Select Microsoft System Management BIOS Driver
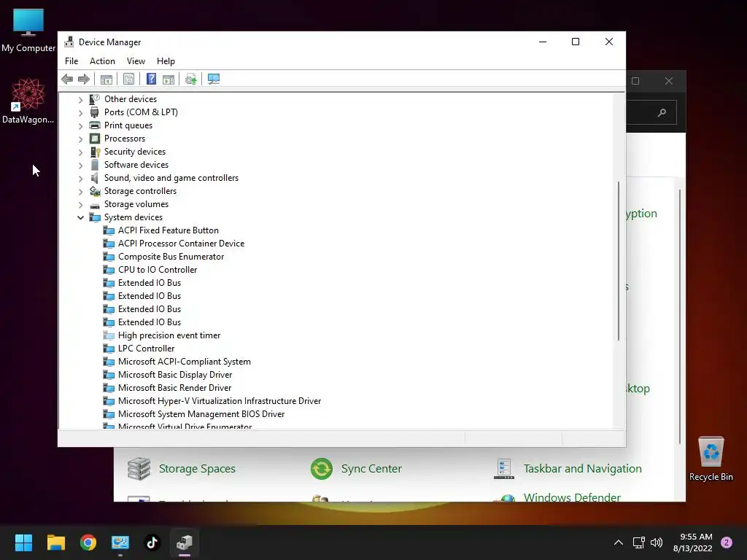 201,414
